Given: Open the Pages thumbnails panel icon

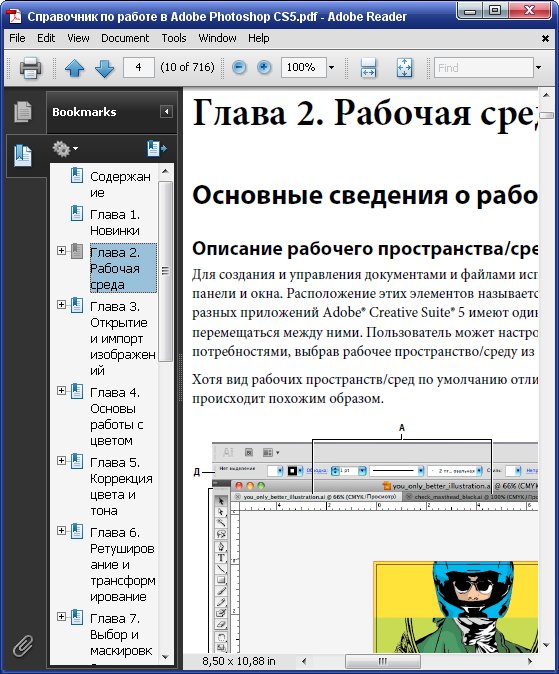Looking at the screenshot, I should pyautogui.click(x=23, y=111).
